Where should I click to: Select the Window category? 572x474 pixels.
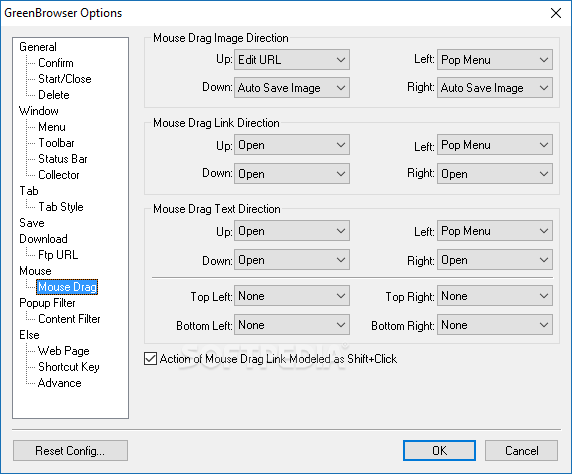(x=39, y=111)
